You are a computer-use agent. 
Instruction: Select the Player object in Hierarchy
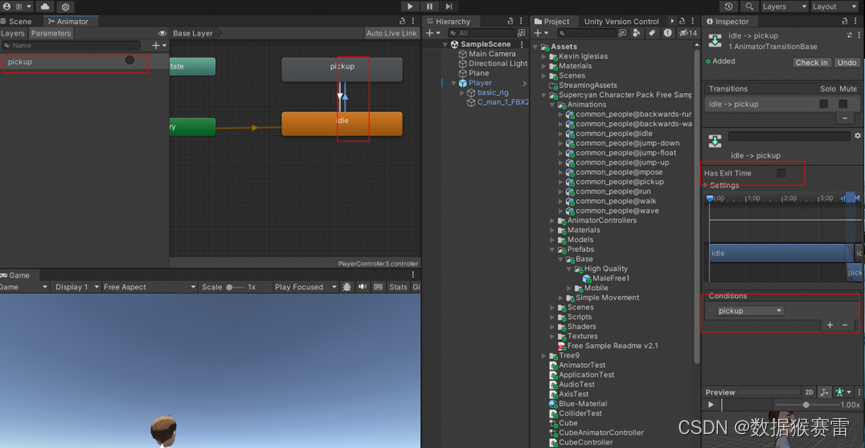coord(474,83)
